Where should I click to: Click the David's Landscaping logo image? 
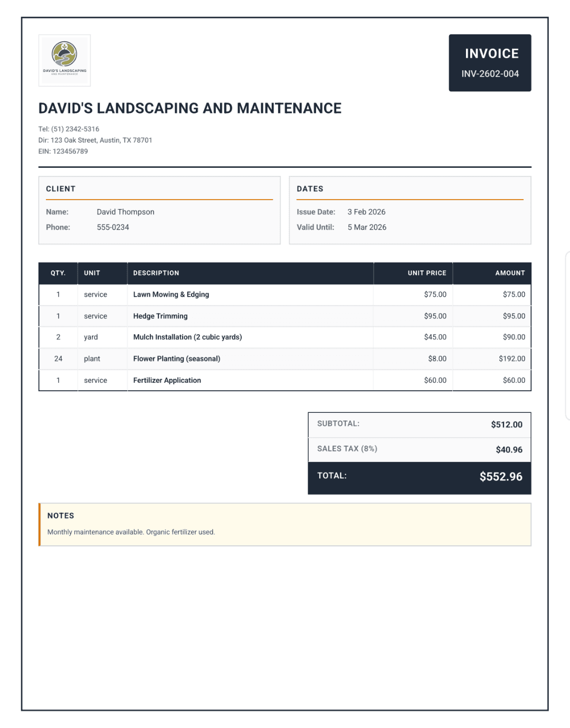(x=64, y=60)
